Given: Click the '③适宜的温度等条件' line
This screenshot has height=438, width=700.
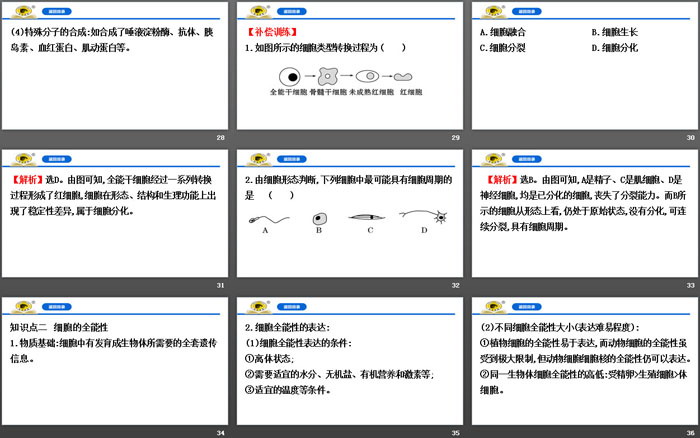Looking at the screenshot, I should tap(288, 390).
